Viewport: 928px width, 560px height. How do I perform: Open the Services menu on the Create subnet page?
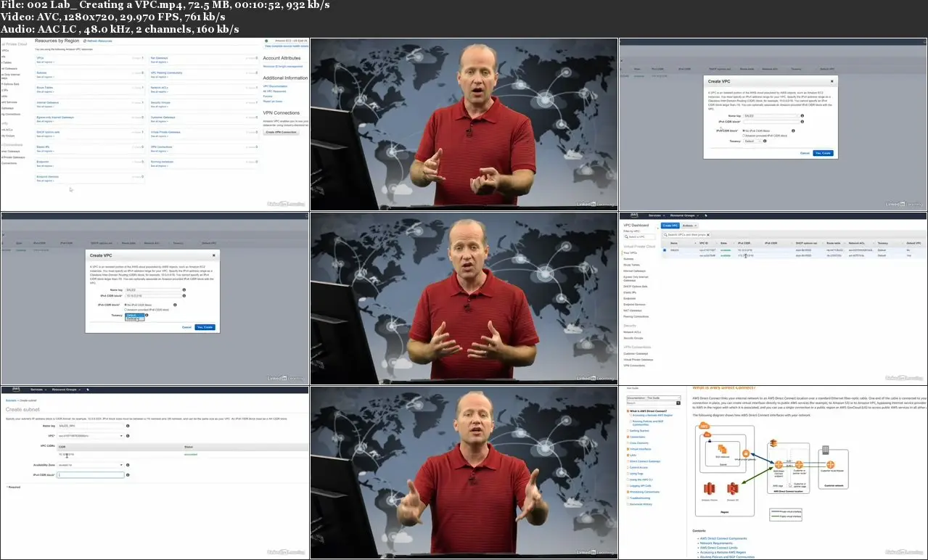tap(38, 390)
